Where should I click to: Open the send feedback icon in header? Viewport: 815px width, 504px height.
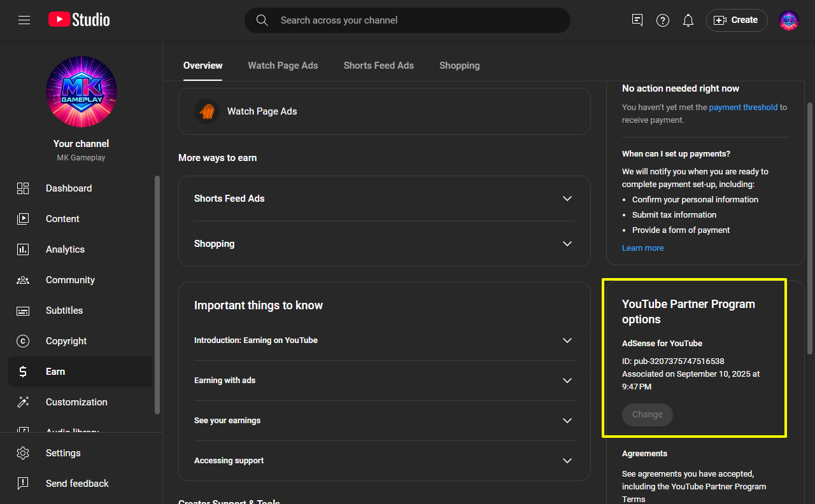[x=637, y=20]
